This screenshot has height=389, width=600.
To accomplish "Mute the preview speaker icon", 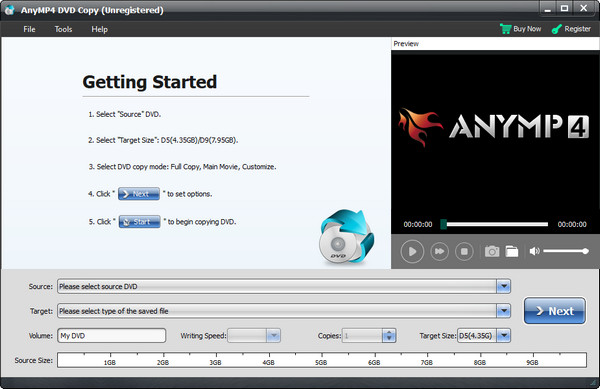I will [534, 251].
